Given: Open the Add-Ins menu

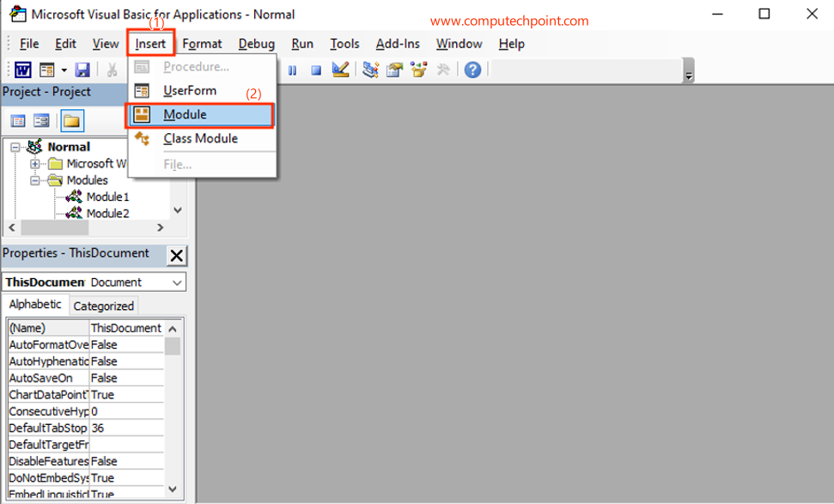Looking at the screenshot, I should point(398,44).
